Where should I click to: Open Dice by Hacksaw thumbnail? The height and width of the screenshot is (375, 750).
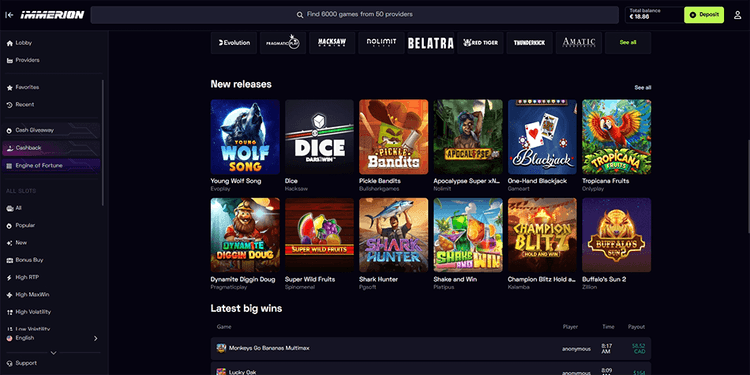point(320,137)
